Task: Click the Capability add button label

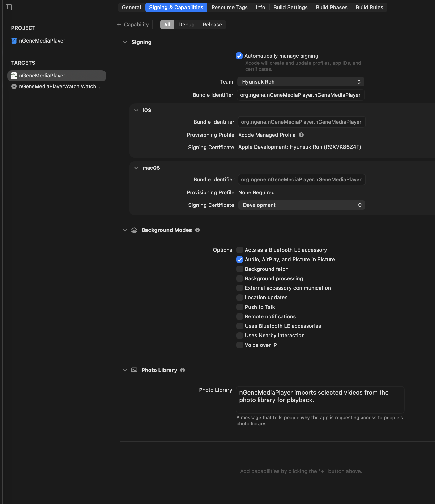Action: pyautogui.click(x=136, y=25)
